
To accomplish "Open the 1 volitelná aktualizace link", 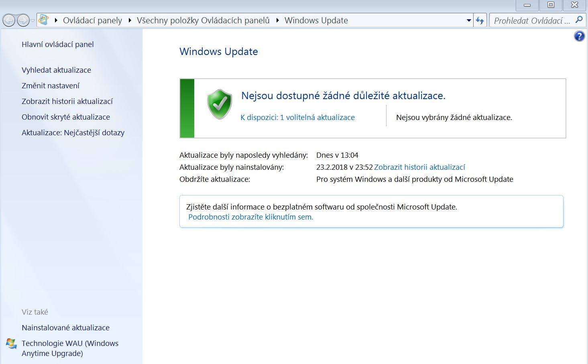I will tap(297, 117).
